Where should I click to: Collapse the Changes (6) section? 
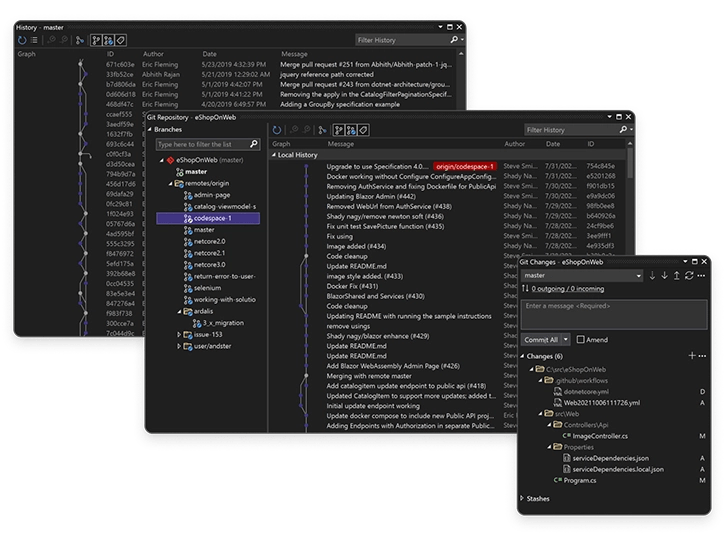[522, 356]
